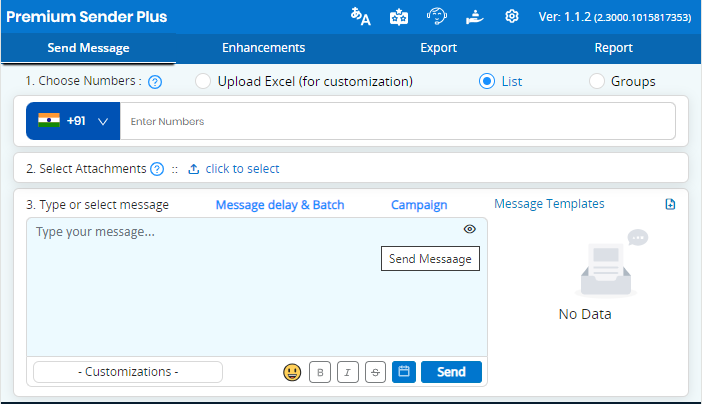
Task: Open the settings gear icon
Action: (512, 17)
